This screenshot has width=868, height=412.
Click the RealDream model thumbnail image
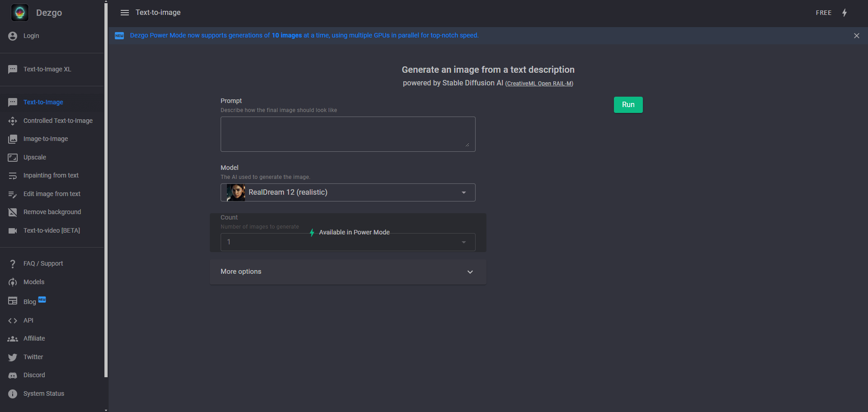coord(236,192)
